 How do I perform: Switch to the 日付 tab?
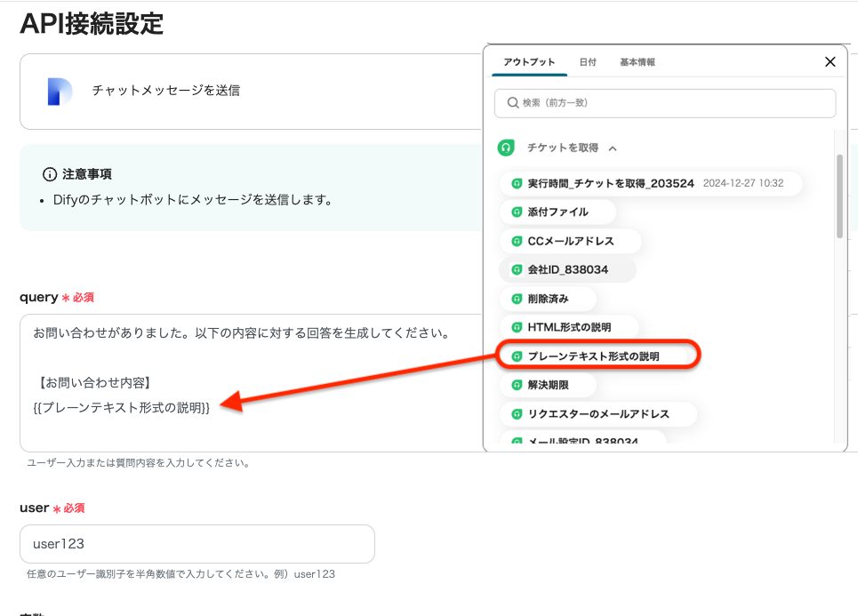click(x=588, y=62)
